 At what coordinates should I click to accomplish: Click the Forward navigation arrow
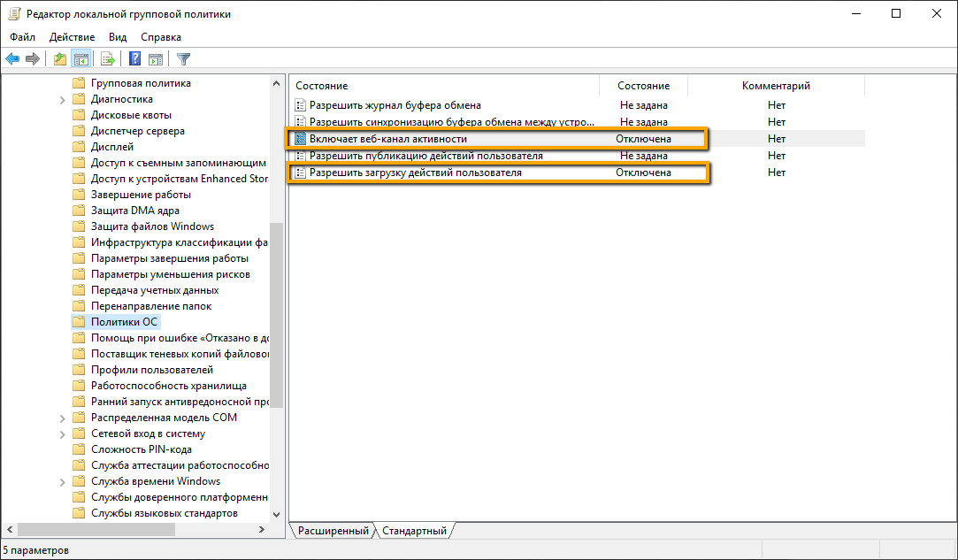point(34,58)
